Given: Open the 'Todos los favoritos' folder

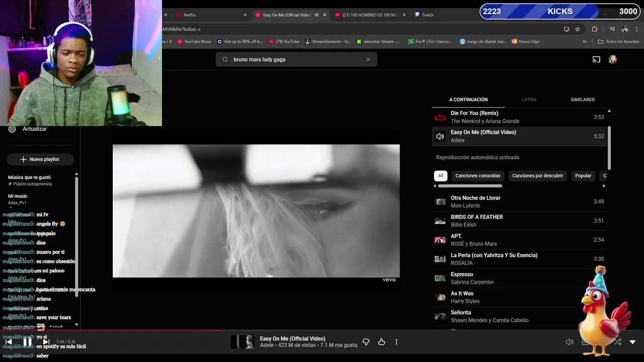Looking at the screenshot, I should tap(618, 41).
